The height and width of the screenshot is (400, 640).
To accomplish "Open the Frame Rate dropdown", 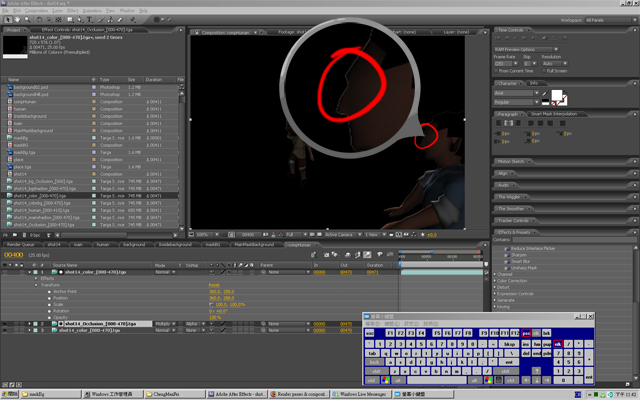I will pos(506,64).
